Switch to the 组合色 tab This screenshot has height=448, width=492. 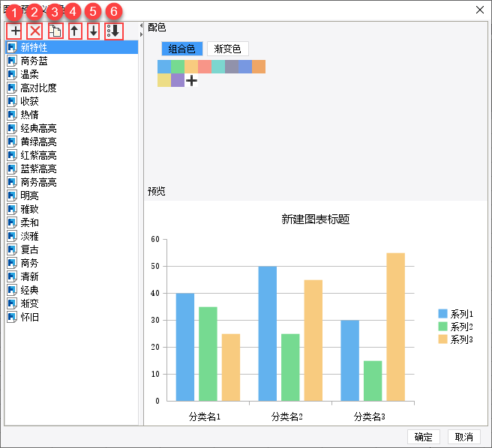click(182, 49)
